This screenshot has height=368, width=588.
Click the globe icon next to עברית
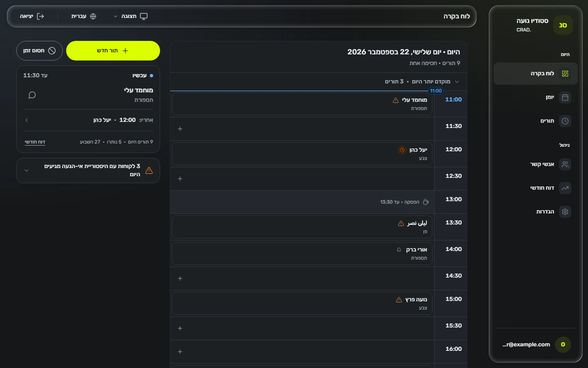pos(93,16)
